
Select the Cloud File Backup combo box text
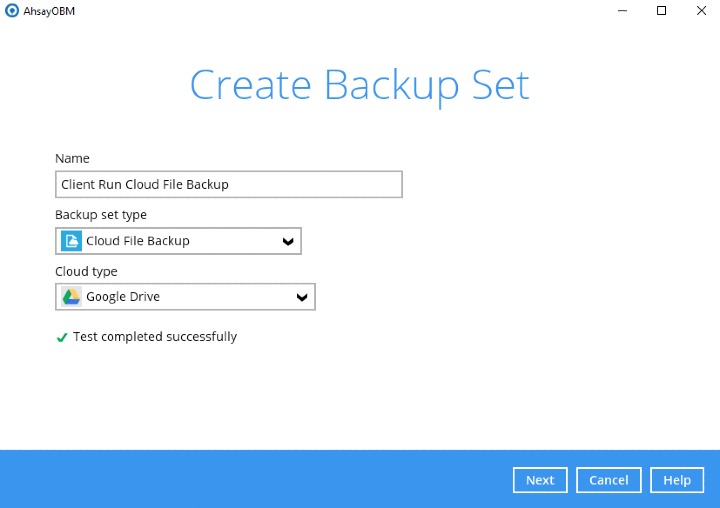click(137, 241)
